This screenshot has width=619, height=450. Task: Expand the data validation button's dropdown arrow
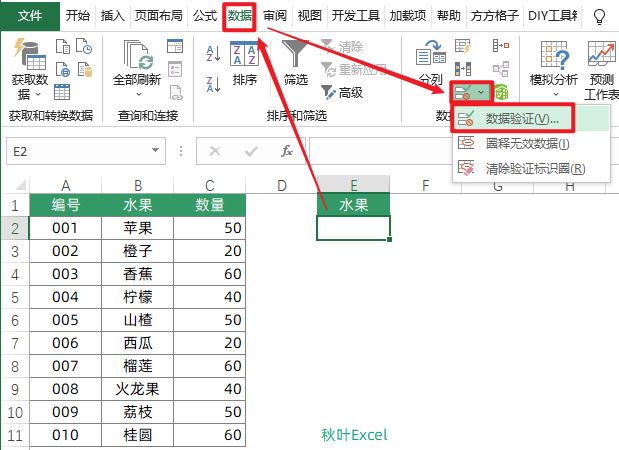pyautogui.click(x=481, y=93)
